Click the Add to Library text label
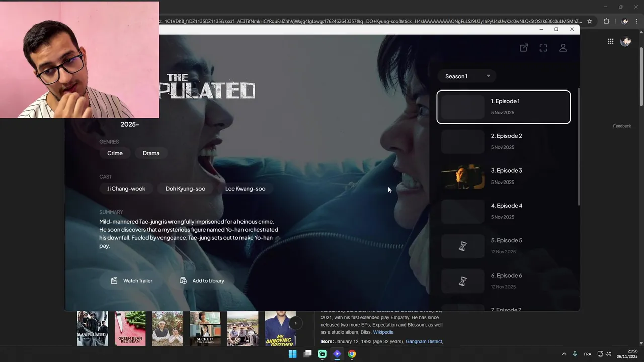 (x=208, y=281)
